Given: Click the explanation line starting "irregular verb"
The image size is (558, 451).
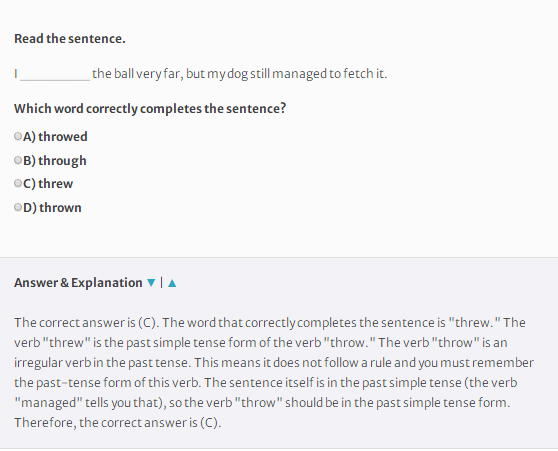Looking at the screenshot, I should coord(274,363).
